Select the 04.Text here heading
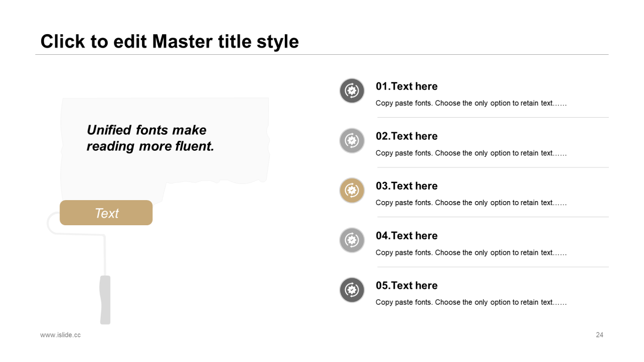644x362 pixels. pyautogui.click(x=407, y=236)
